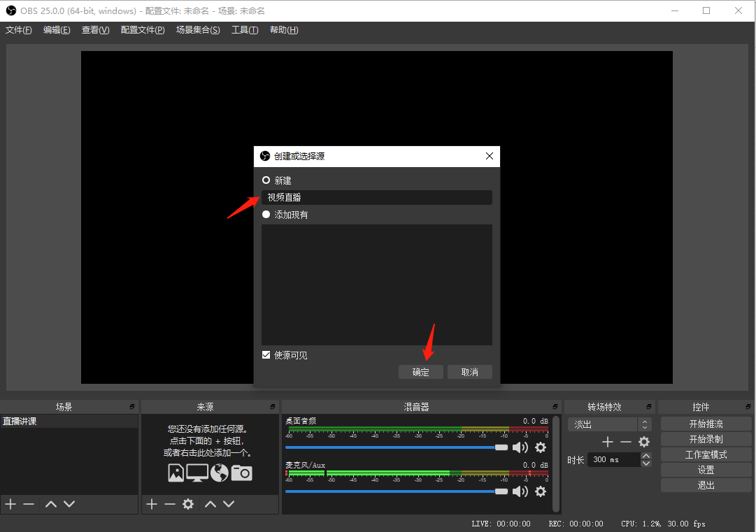The width and height of the screenshot is (756, 532).
Task: Open 设置 from Controls
Action: click(706, 470)
